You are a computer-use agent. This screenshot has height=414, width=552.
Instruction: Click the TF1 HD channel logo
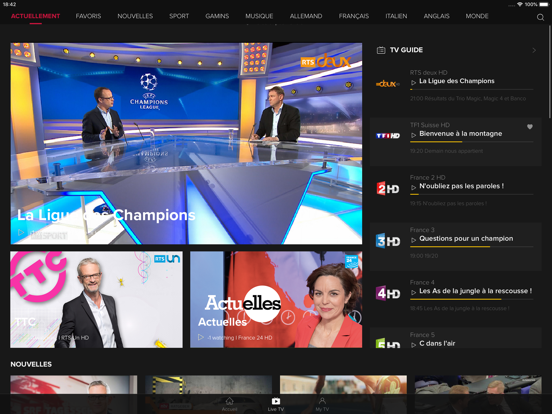[388, 136]
